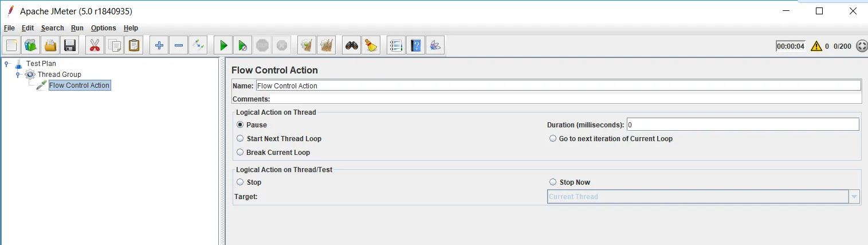Click the Name input field
Screen dimensions: 868x245
click(558, 85)
